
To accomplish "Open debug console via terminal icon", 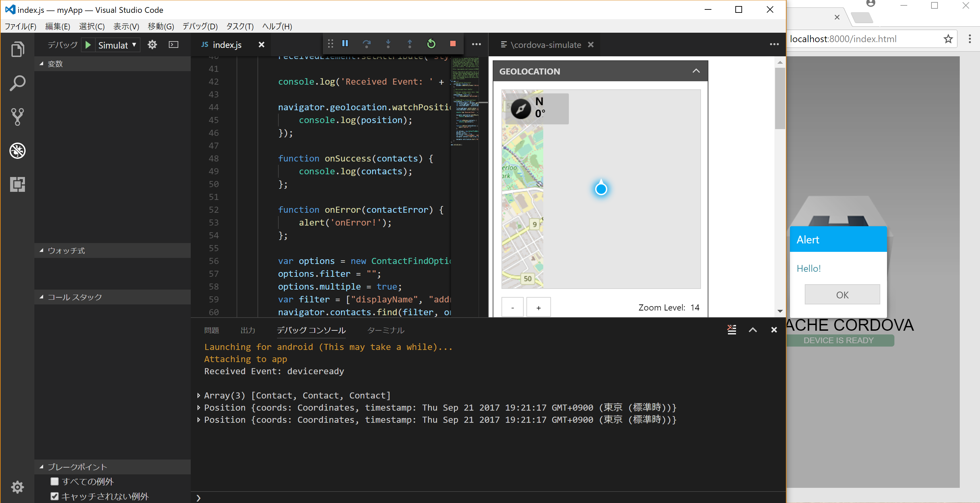I will click(x=174, y=45).
